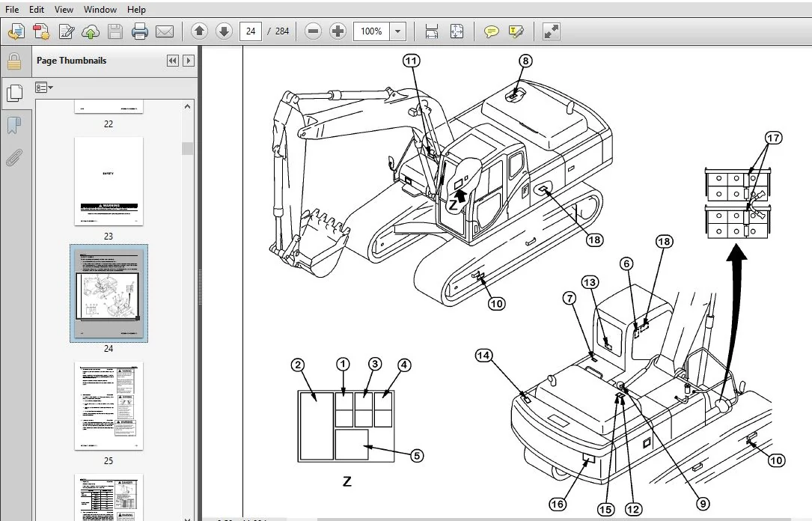This screenshot has height=521, width=812.
Task: Click the fit width scrolling icon
Action: coord(431,31)
